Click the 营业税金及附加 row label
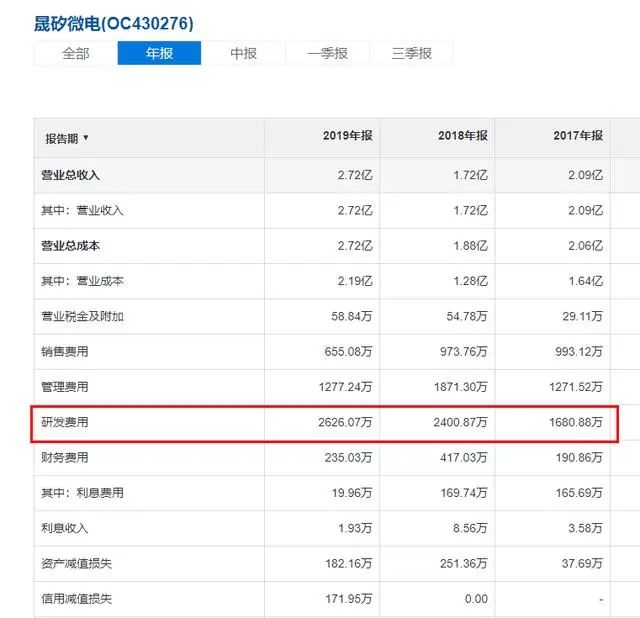Image resolution: width=640 pixels, height=618 pixels. (x=82, y=316)
